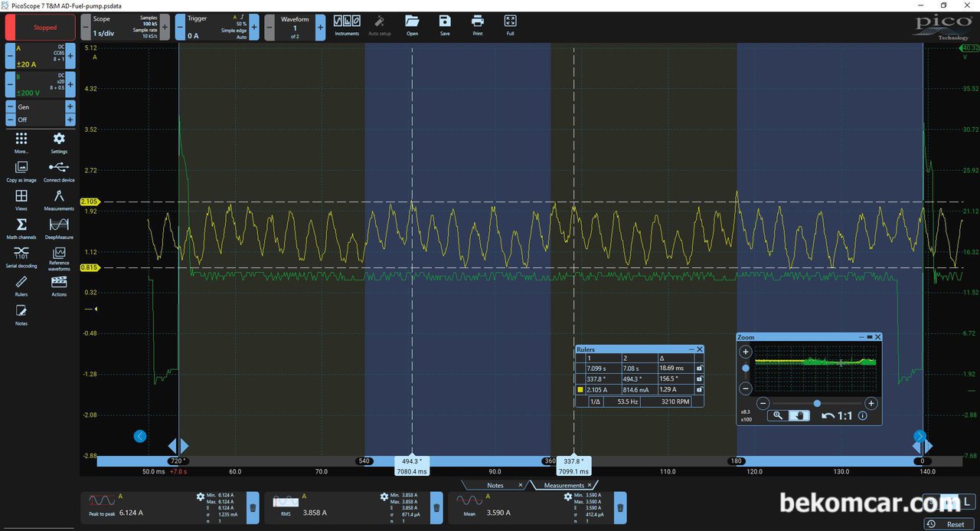The image size is (980, 531).
Task: Go to next waveform with plus
Action: [320, 27]
